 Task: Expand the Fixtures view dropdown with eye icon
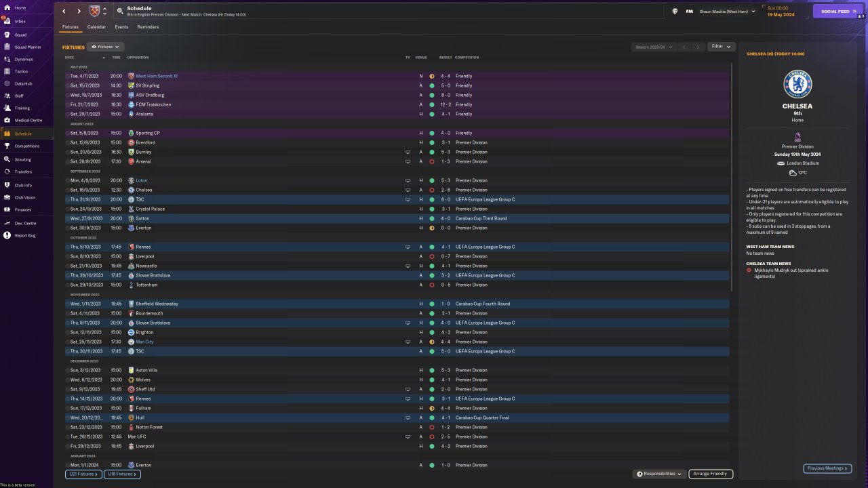(x=105, y=47)
